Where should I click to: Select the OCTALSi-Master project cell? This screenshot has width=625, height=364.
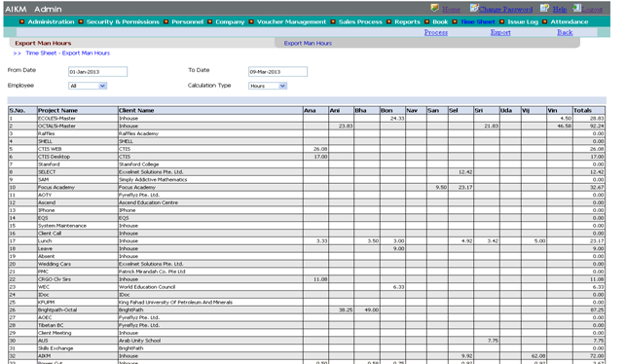pos(78,126)
